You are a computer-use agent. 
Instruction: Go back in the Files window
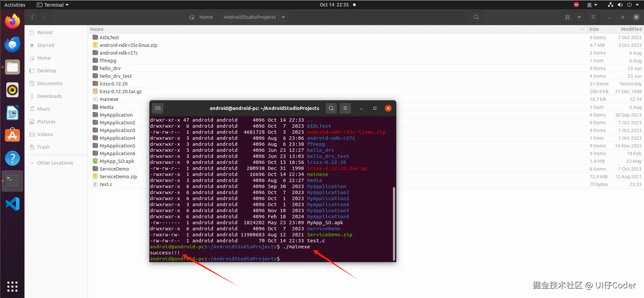click(x=33, y=17)
